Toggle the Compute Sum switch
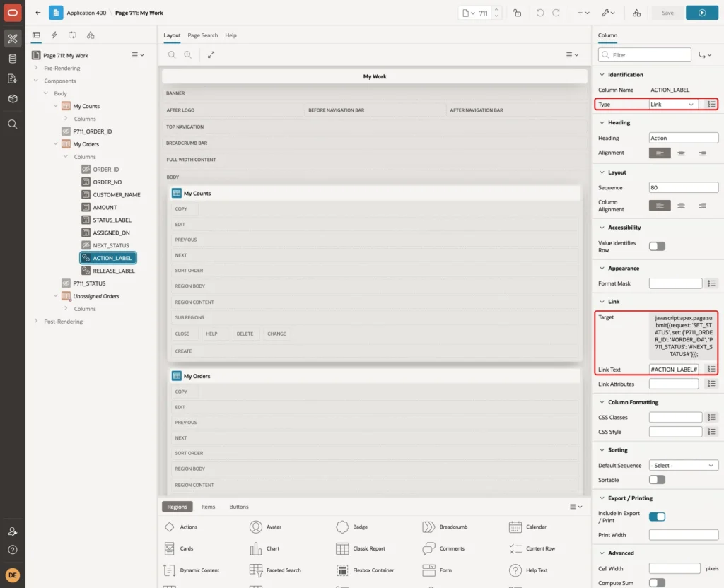 click(657, 583)
